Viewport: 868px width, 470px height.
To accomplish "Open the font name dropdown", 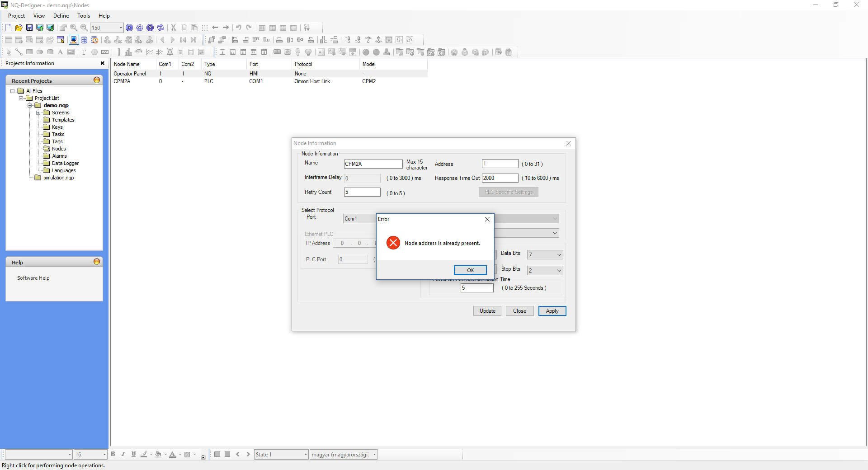I will pyautogui.click(x=70, y=455).
